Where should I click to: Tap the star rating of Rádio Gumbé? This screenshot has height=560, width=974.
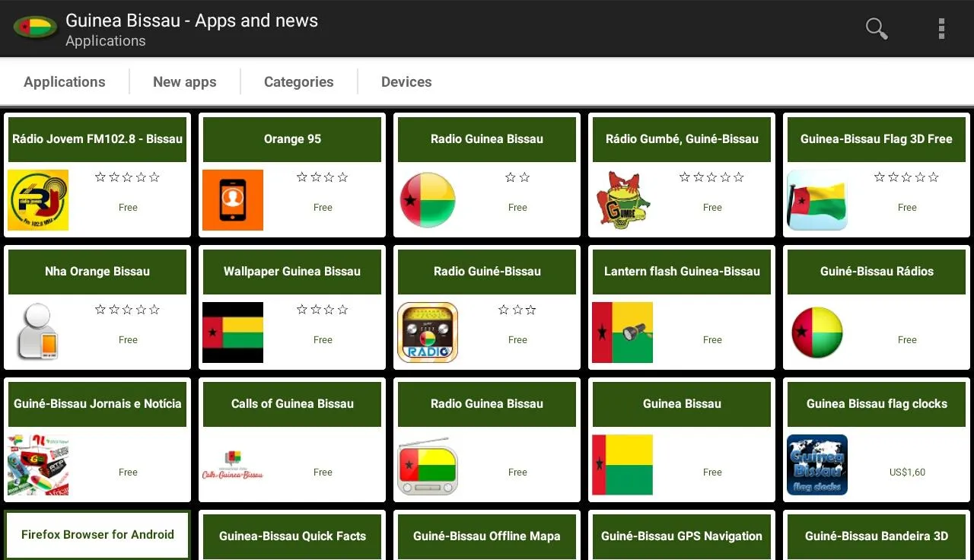(712, 177)
